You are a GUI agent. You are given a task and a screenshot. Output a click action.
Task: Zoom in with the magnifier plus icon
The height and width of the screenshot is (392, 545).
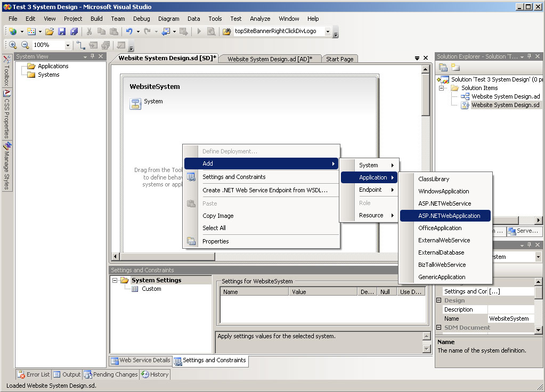click(x=13, y=45)
